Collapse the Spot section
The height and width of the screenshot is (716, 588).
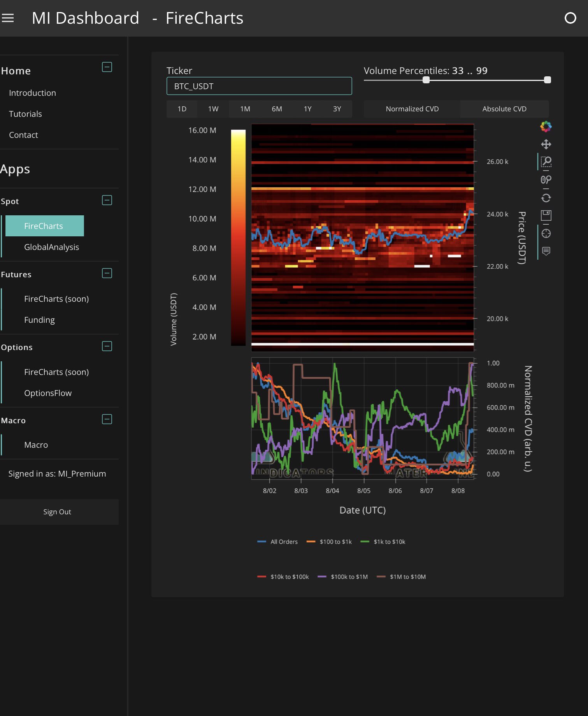point(107,200)
